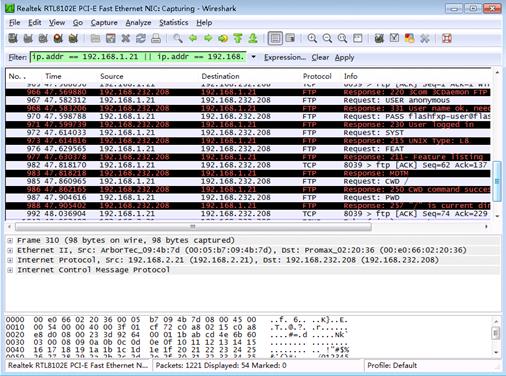The width and height of the screenshot is (506, 376).
Task: Open preferences tools icon
Action: pos(425,38)
